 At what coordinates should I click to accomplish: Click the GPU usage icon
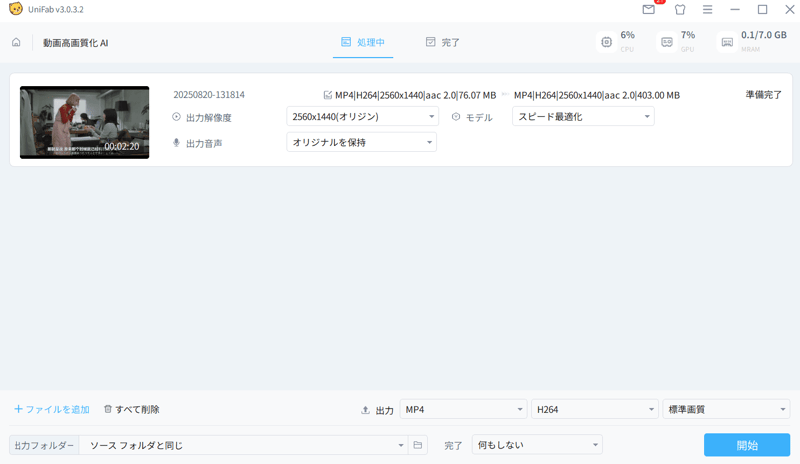[667, 42]
